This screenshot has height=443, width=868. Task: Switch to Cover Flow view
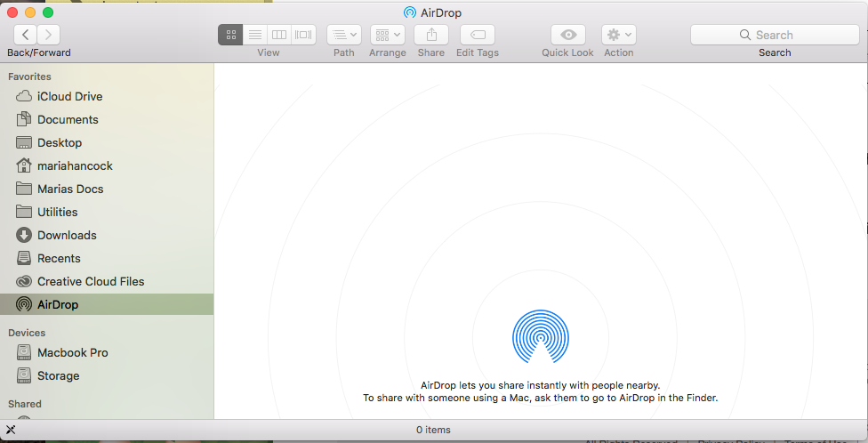pyautogui.click(x=303, y=35)
